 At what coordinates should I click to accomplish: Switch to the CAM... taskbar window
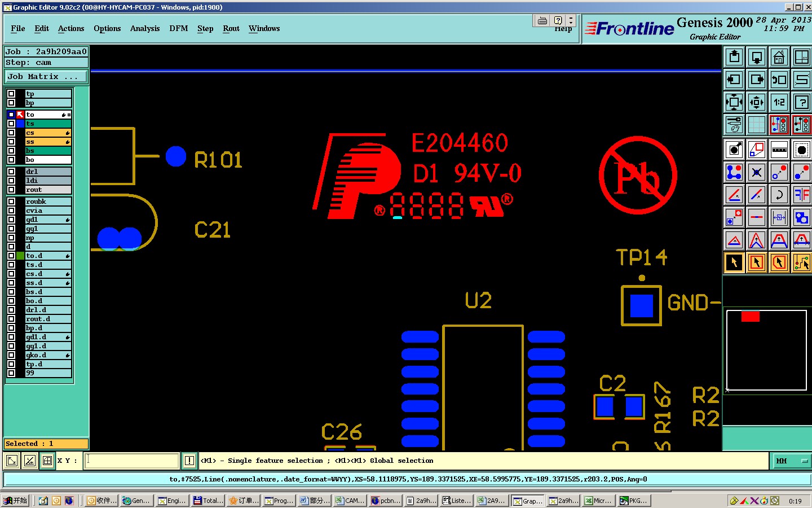[x=350, y=501]
